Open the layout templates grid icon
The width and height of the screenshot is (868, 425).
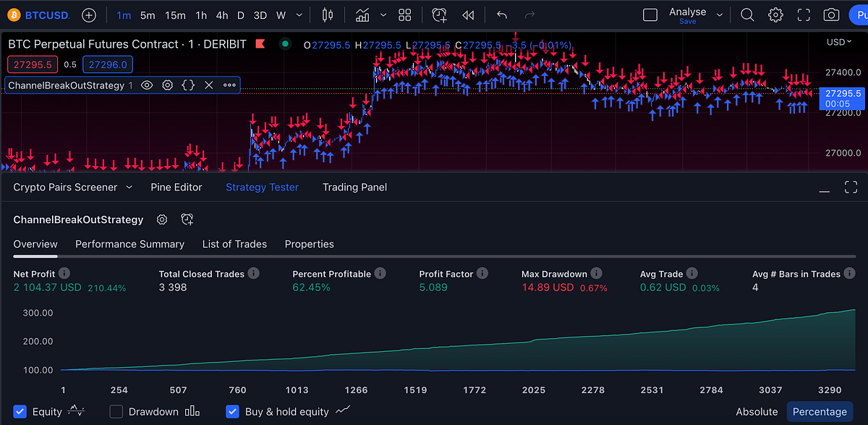tap(405, 14)
